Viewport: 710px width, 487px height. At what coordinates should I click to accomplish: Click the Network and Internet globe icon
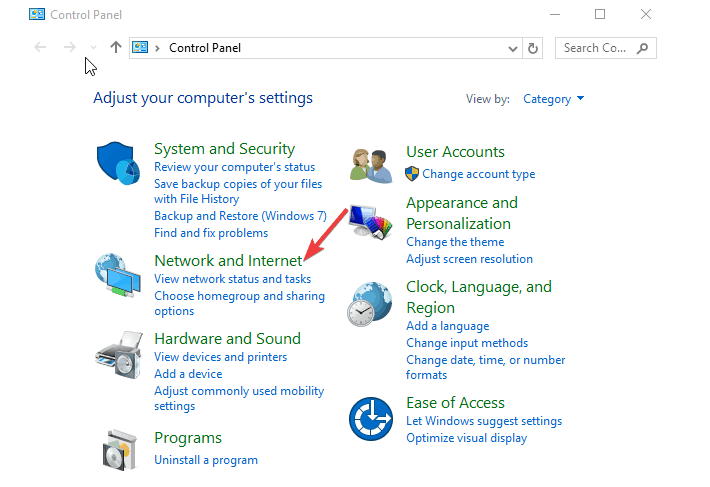pyautogui.click(x=118, y=275)
